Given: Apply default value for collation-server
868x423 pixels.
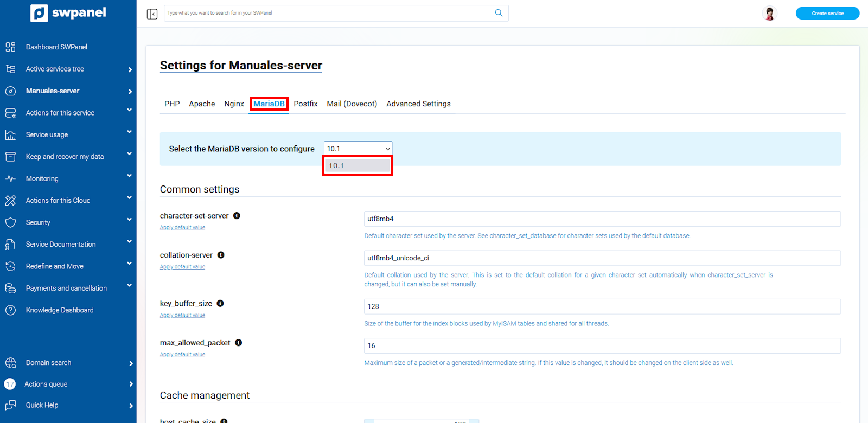Looking at the screenshot, I should click(182, 267).
